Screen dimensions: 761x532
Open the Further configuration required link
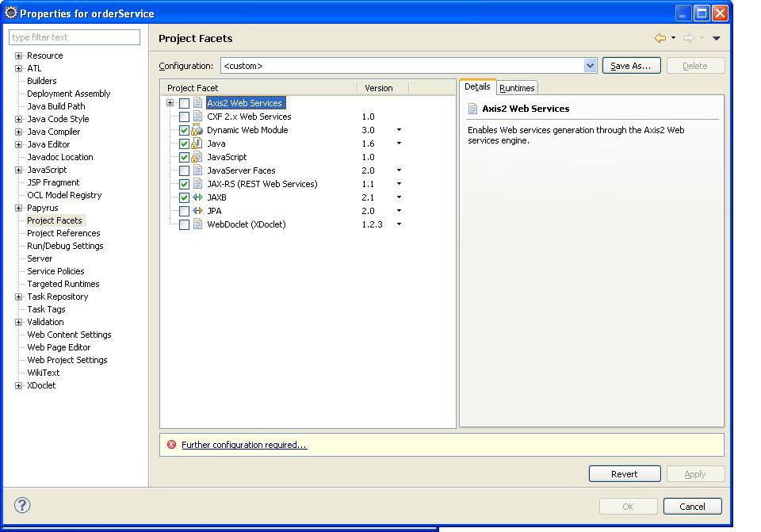[x=244, y=445]
